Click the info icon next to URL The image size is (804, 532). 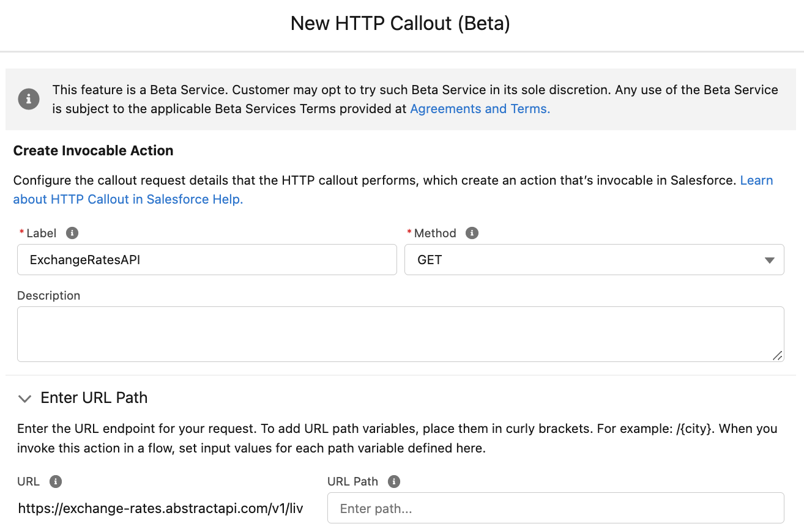point(56,481)
